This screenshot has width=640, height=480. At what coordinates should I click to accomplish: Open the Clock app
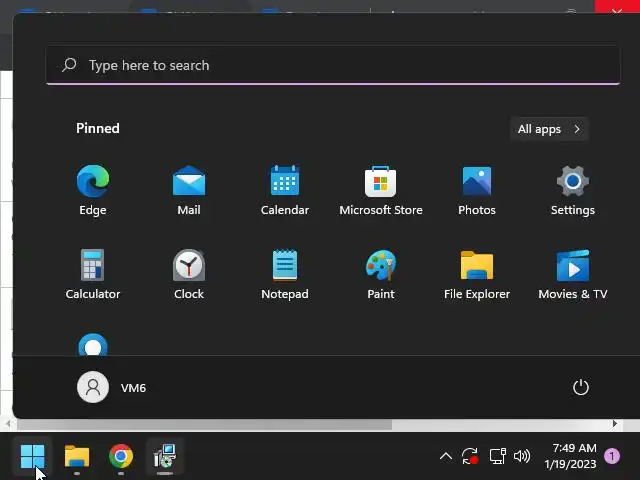[189, 274]
